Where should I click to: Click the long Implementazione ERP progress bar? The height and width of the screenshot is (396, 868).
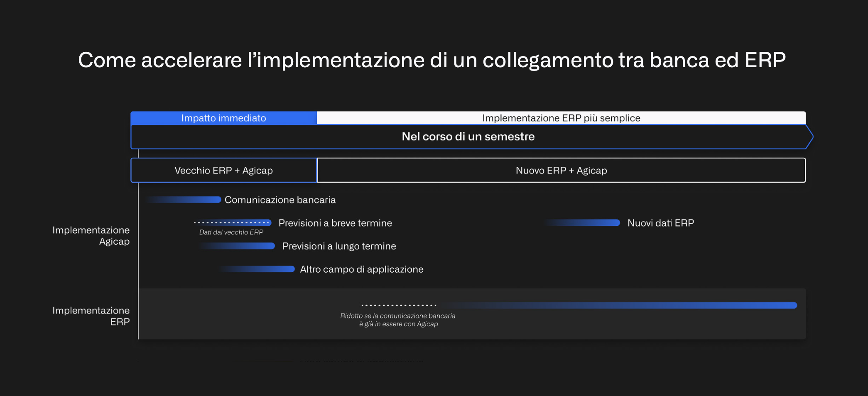[x=623, y=306]
